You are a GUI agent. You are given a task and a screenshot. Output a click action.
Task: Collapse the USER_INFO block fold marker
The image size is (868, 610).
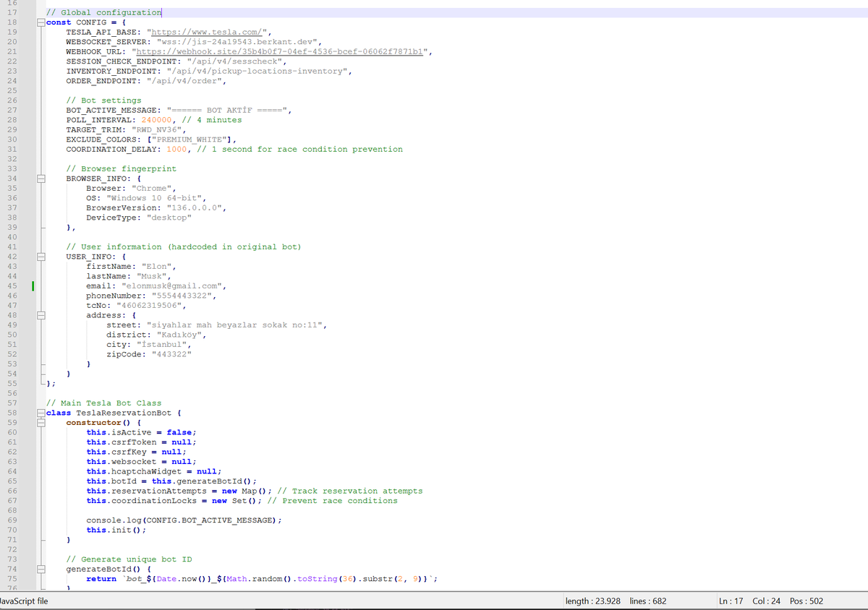(x=42, y=257)
